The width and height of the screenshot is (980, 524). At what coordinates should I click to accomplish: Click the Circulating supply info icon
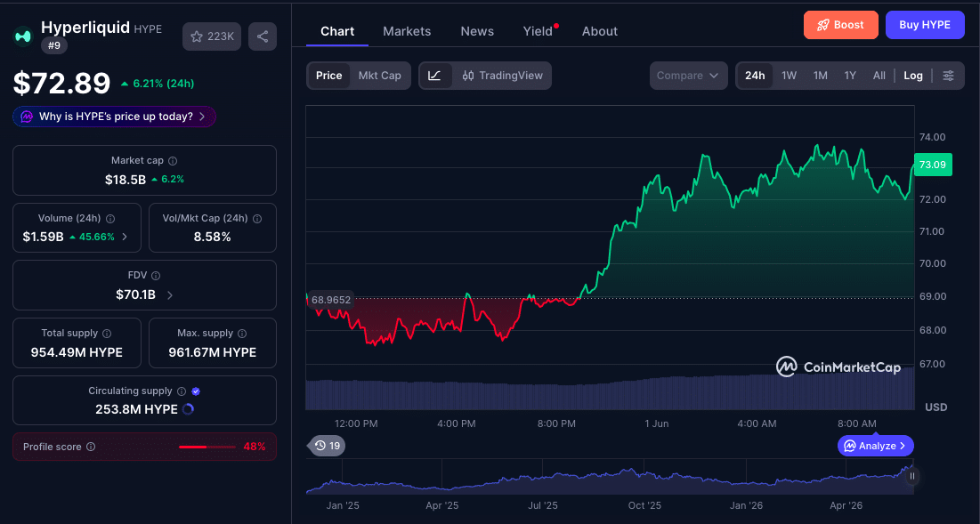pos(182,391)
